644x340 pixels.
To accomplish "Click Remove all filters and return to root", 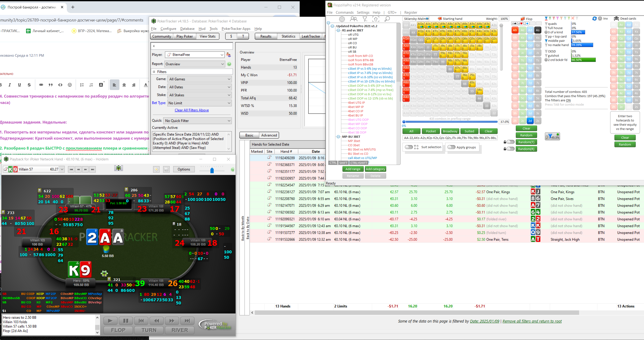I will [532, 321].
